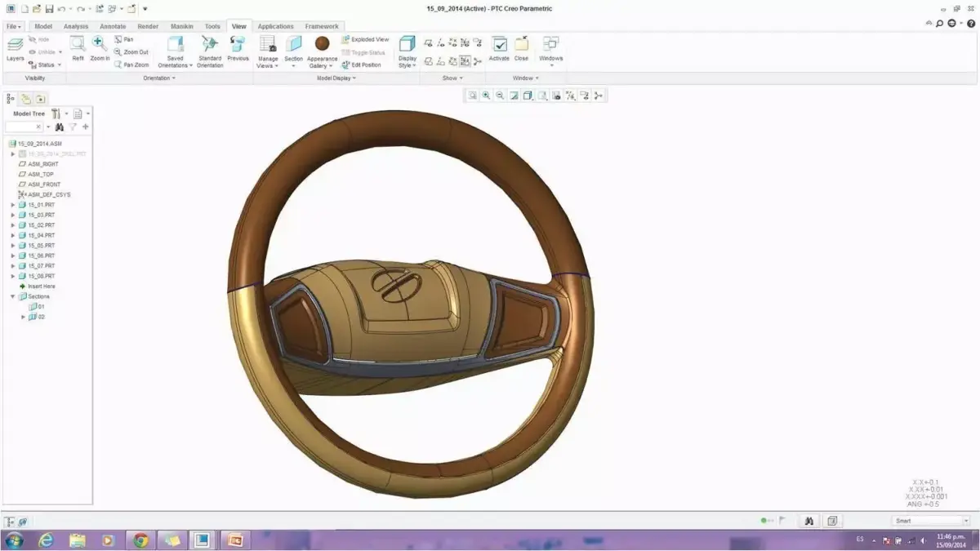This screenshot has width=980, height=551.
Task: Click zoom out on the graphics toolbar
Action: (x=500, y=96)
